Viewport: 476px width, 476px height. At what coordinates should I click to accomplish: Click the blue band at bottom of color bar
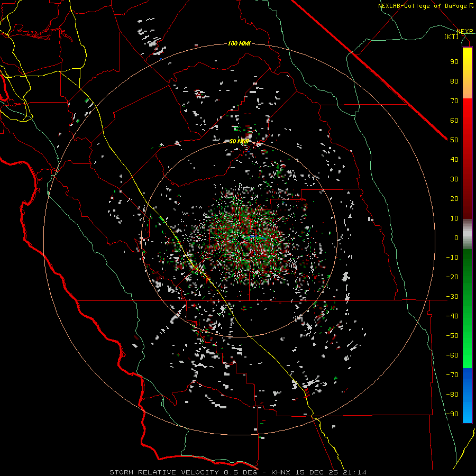pyautogui.click(x=467, y=395)
